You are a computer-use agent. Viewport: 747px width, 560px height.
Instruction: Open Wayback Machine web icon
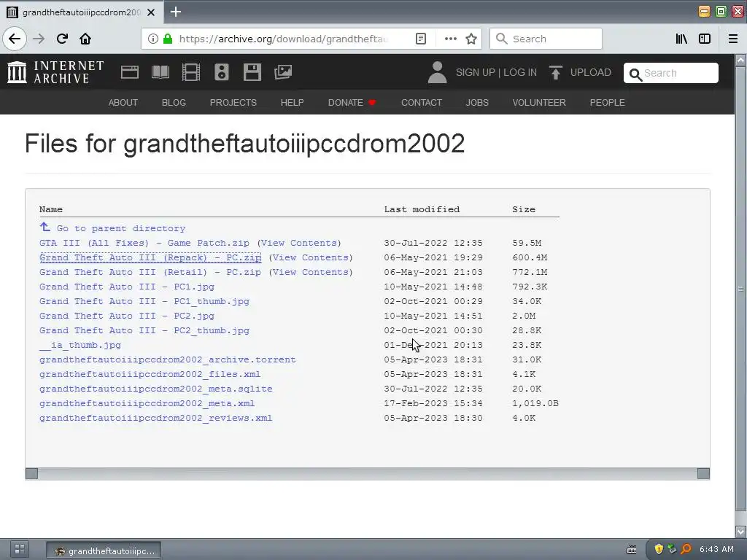(130, 72)
